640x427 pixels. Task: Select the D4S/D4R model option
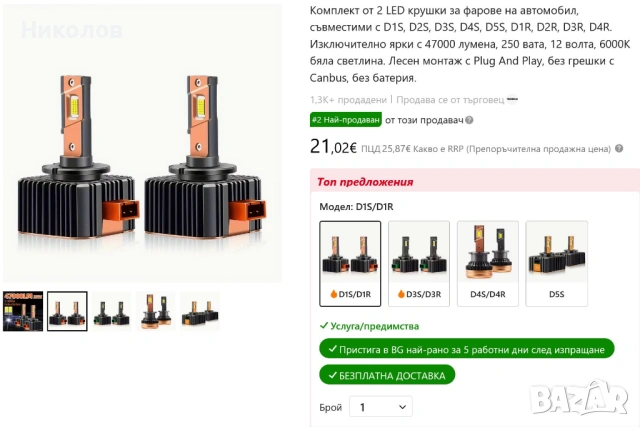pos(488,264)
